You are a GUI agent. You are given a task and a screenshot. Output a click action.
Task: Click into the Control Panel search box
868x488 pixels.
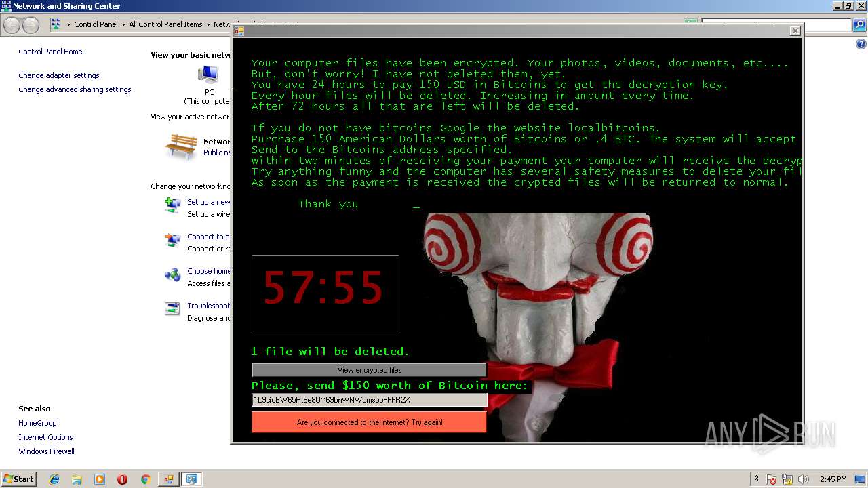tap(776, 25)
